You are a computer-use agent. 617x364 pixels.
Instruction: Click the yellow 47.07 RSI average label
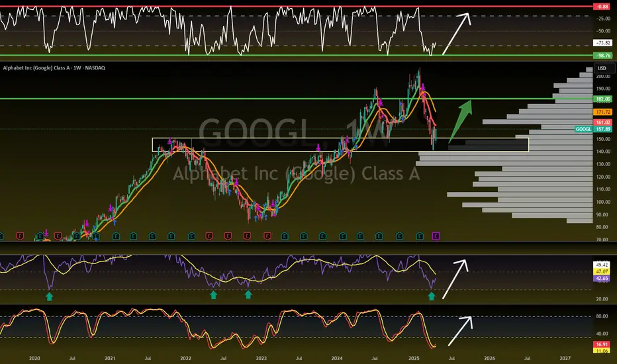click(602, 271)
